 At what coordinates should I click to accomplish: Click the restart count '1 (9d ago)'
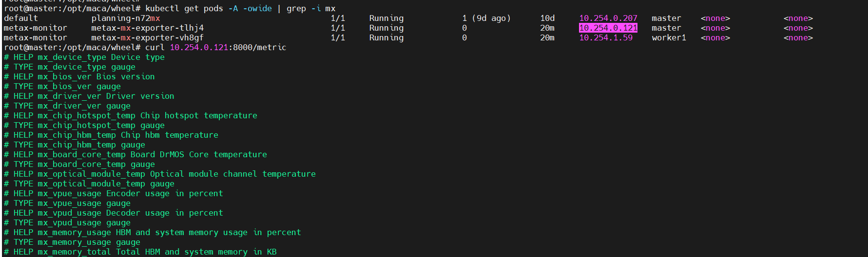[486, 18]
